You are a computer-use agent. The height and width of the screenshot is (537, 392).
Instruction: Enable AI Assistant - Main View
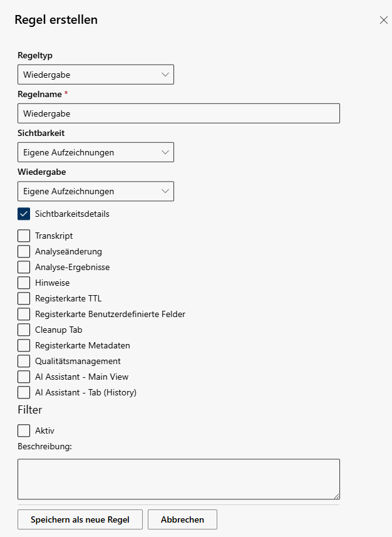pos(24,377)
